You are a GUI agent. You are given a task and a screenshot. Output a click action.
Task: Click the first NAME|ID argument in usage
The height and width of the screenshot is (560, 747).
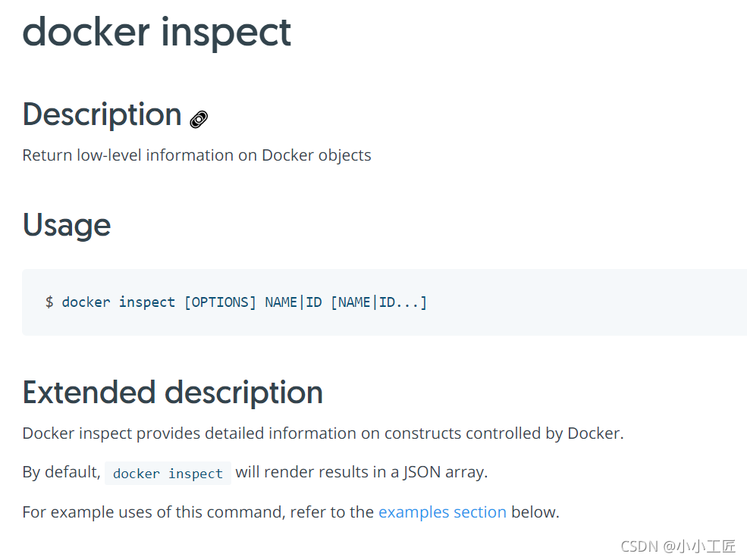[293, 302]
